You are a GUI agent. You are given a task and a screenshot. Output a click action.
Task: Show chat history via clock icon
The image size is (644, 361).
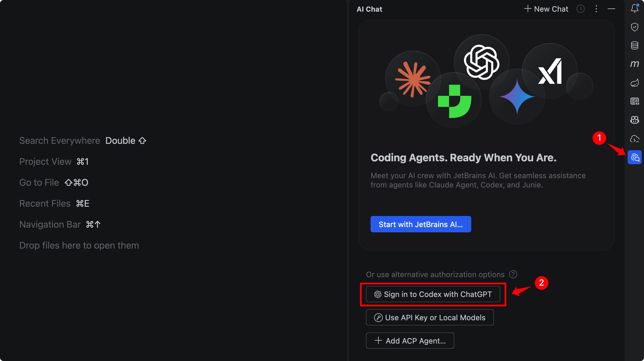(581, 9)
